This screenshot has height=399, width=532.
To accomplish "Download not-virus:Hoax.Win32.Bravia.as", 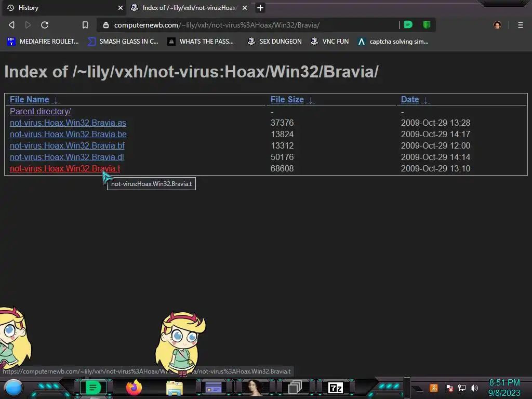I will (x=68, y=123).
